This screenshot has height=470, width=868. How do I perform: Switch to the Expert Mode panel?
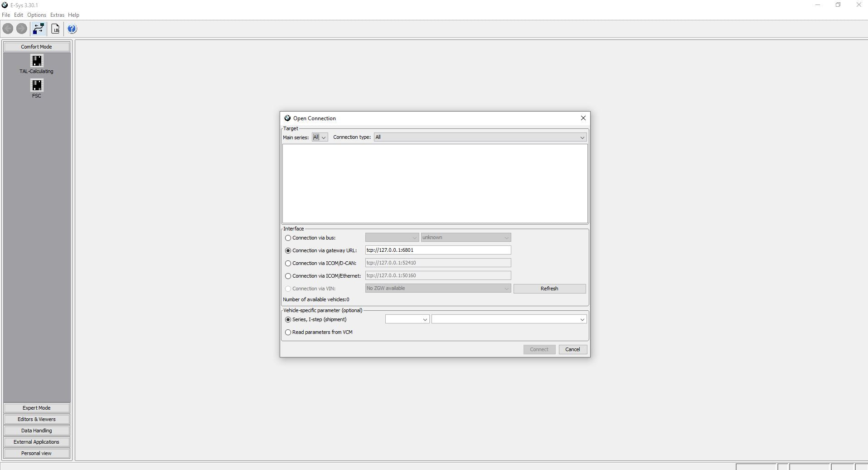(37, 408)
